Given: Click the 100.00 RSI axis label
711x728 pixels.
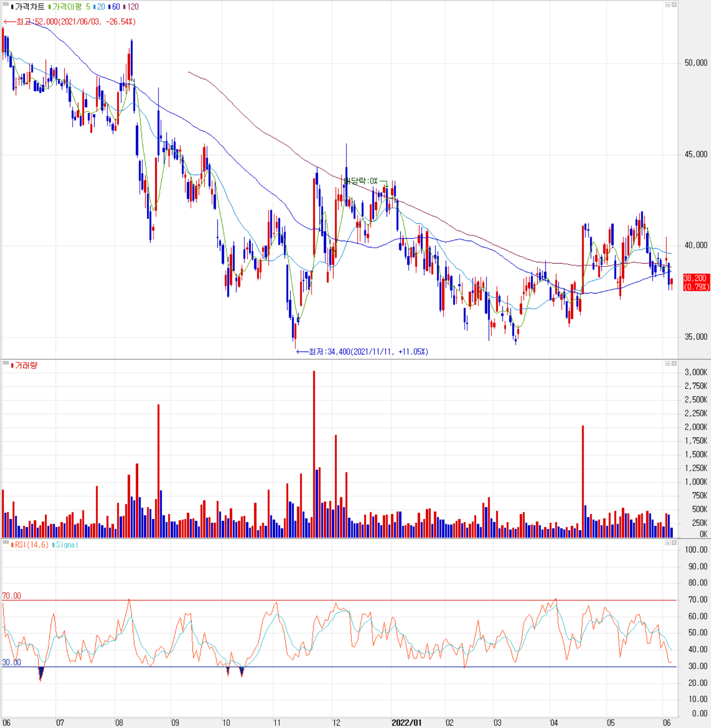Looking at the screenshot, I should point(696,550).
